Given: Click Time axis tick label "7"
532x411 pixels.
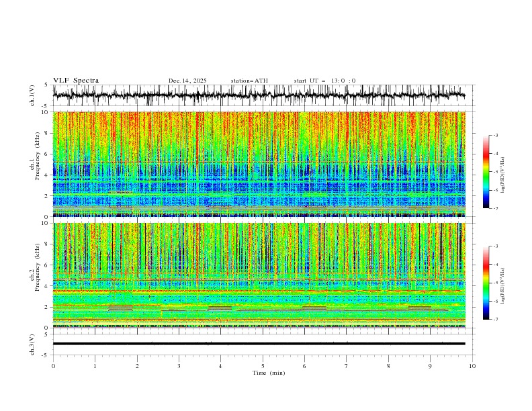Looking at the screenshot, I should 347,366.
